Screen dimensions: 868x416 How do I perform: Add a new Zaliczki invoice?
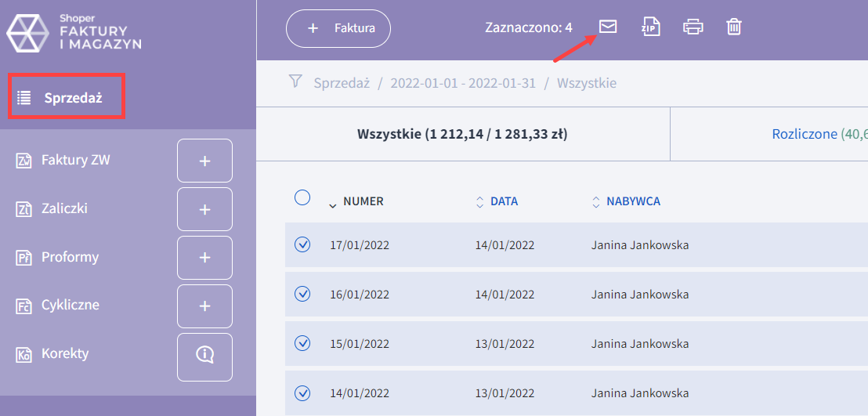[x=204, y=209]
